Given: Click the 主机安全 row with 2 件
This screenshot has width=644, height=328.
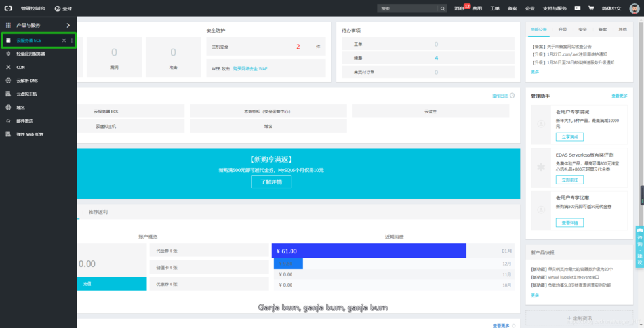Looking at the screenshot, I should (x=266, y=47).
